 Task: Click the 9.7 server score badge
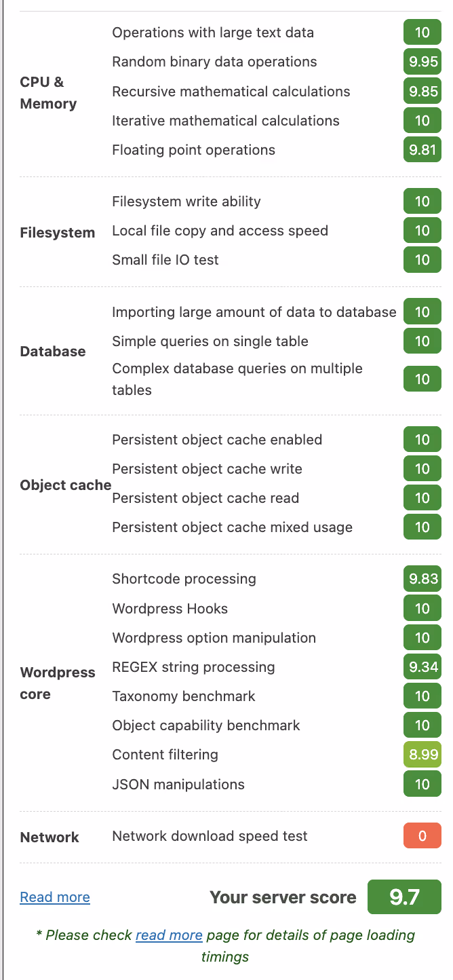click(x=404, y=897)
